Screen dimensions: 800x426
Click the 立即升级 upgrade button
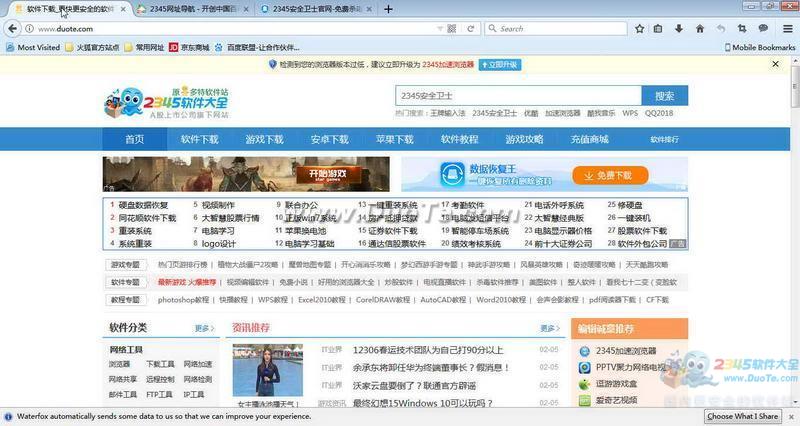pos(500,65)
